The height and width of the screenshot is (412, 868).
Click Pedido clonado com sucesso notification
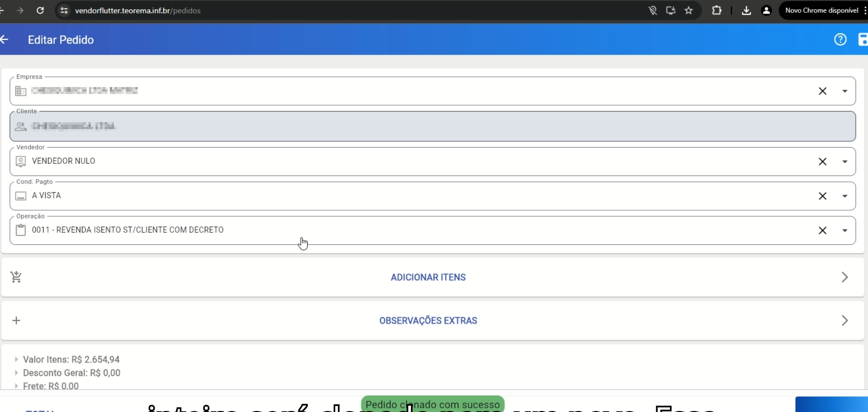coord(432,404)
